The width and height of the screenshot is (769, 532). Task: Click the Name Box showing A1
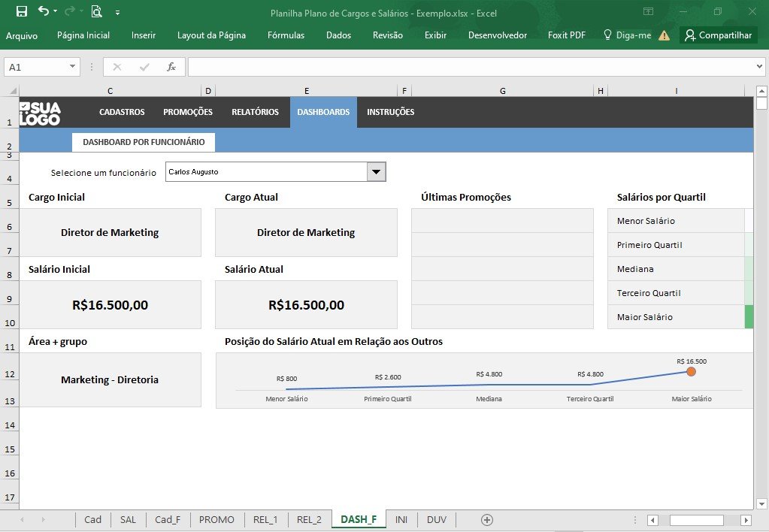35,67
